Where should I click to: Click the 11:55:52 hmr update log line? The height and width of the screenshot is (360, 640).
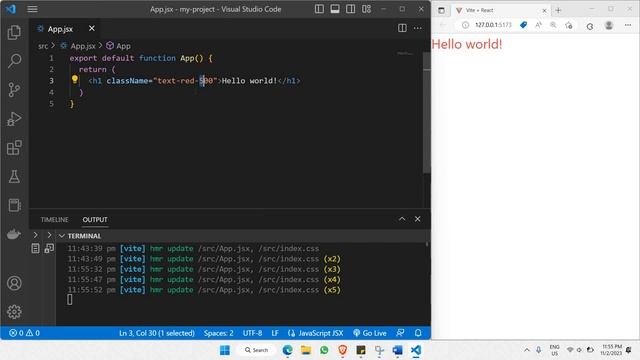204,290
